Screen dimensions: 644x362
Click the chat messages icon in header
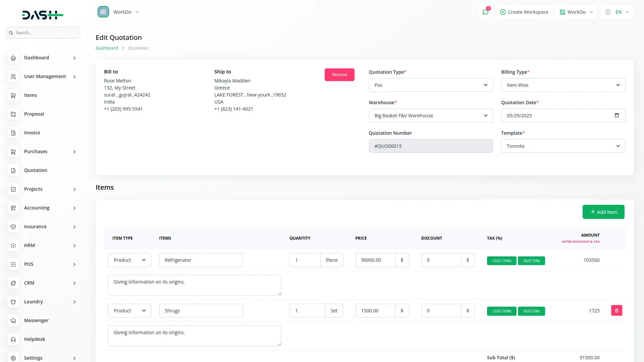pos(485,12)
